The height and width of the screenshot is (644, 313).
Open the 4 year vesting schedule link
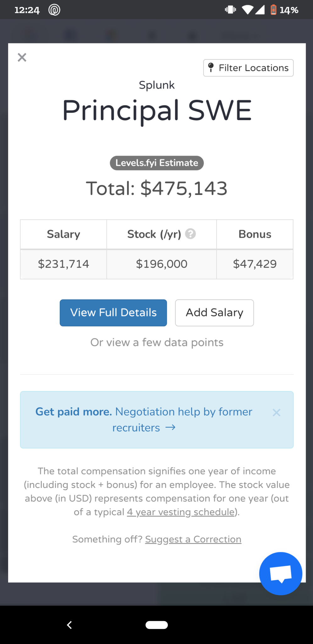tap(181, 512)
